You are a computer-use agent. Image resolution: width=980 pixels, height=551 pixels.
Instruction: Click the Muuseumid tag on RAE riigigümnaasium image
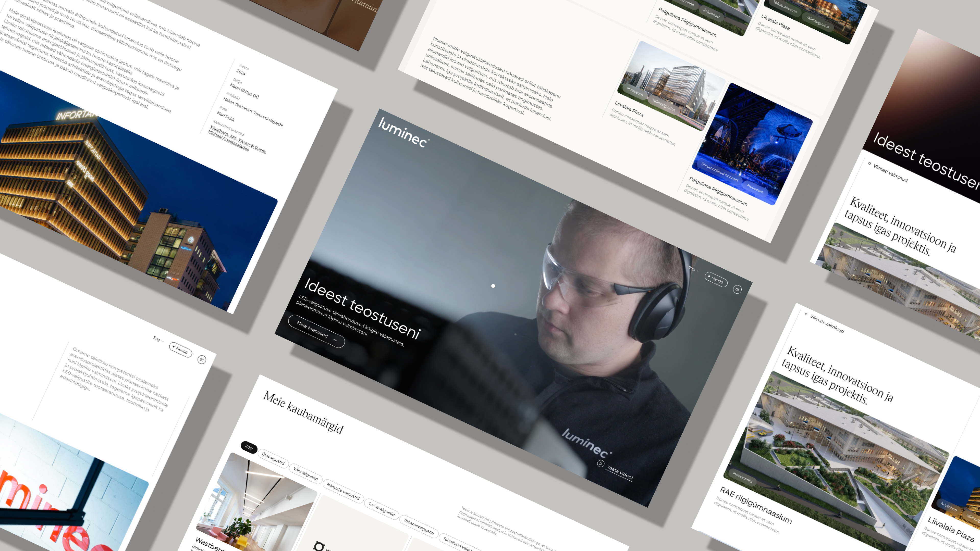pyautogui.click(x=742, y=477)
